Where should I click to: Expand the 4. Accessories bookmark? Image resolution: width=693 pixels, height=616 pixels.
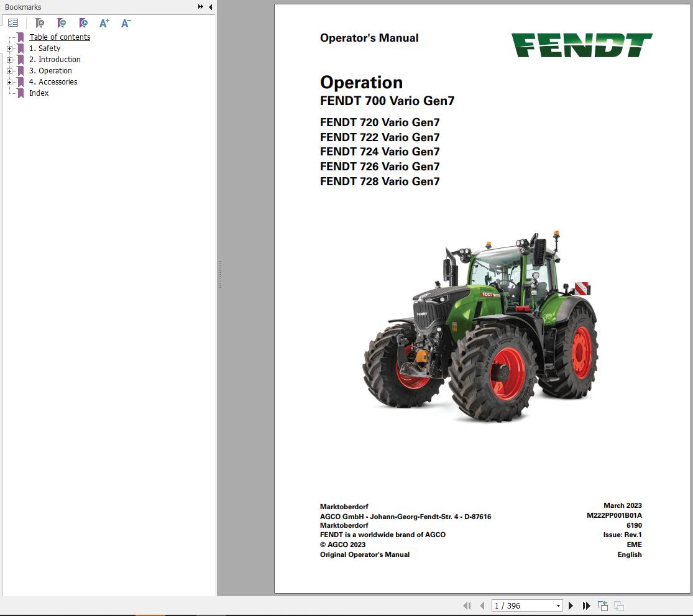[x=10, y=82]
